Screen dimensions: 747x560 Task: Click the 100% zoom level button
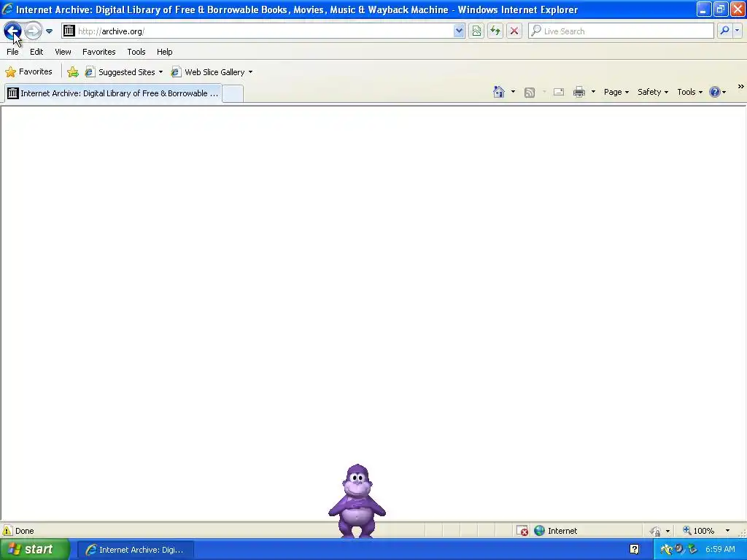699,531
